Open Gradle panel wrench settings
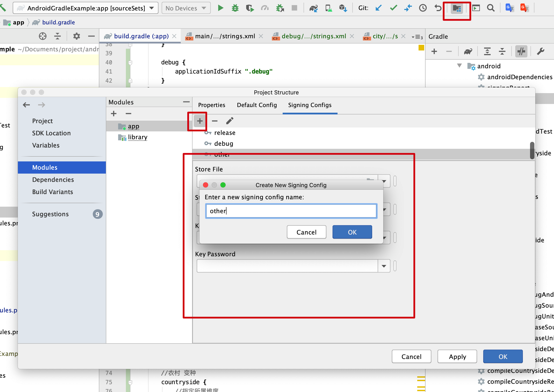This screenshot has height=392, width=554. pyautogui.click(x=540, y=51)
